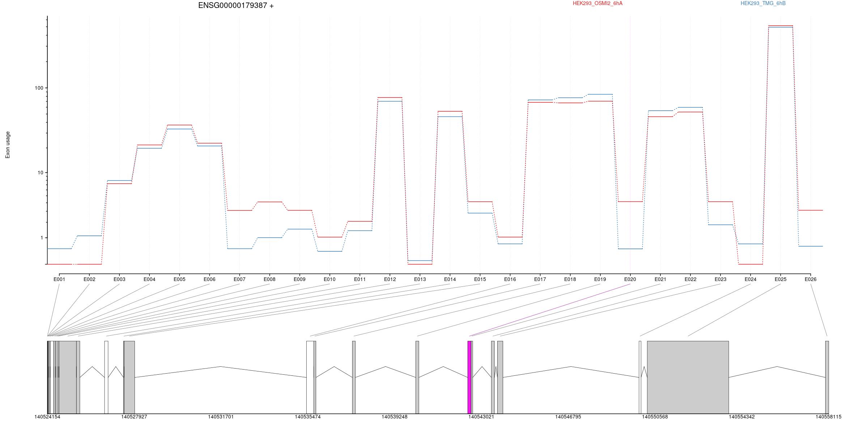The height and width of the screenshot is (434, 868).
Task: Click the E010 exon axis label
Action: click(x=329, y=279)
